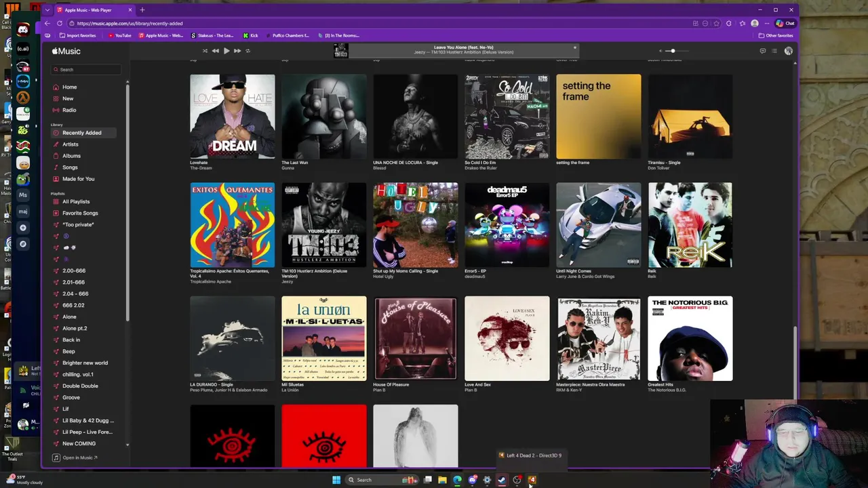Screen dimensions: 868x488
Task: Open the Up Next queue icon
Action: [x=774, y=51]
